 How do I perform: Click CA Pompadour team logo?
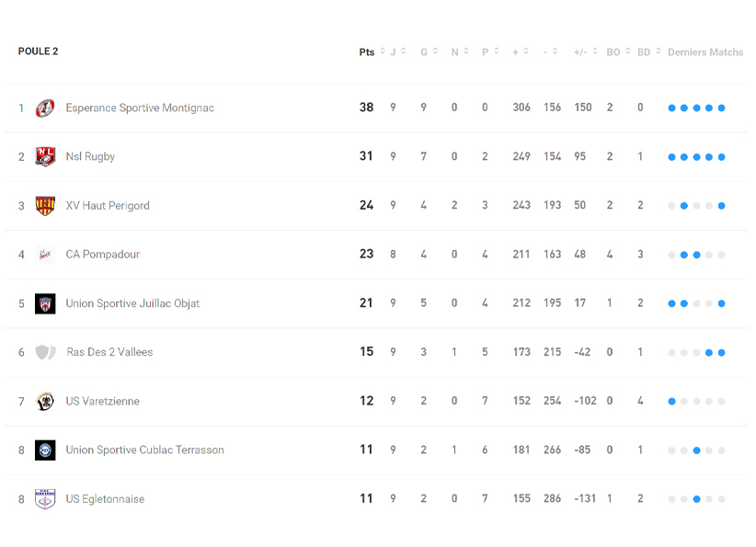tap(45, 255)
